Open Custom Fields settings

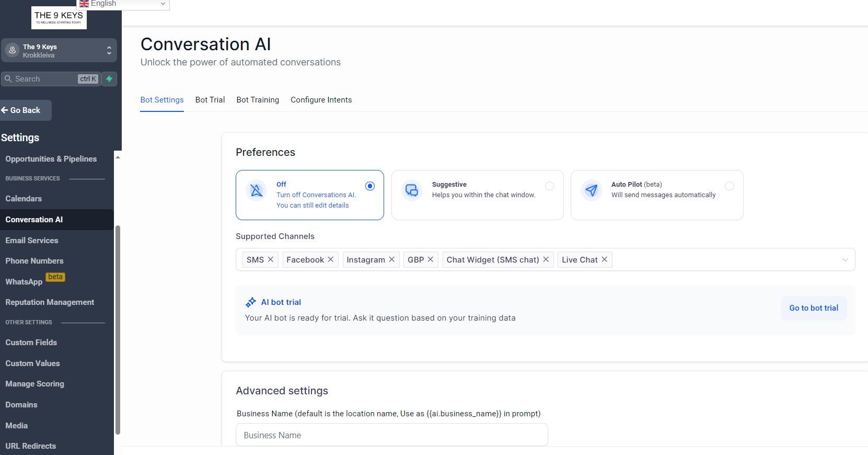[31, 343]
